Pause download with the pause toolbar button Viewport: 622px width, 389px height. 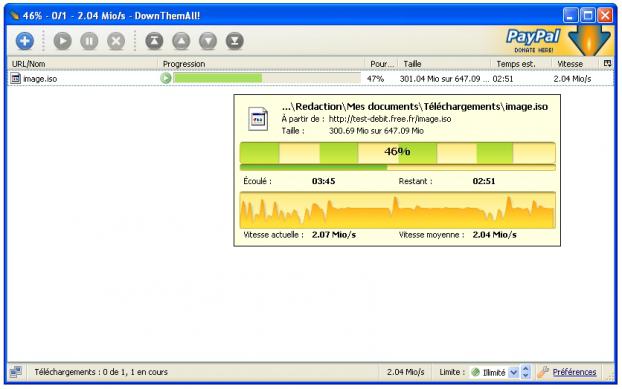pyautogui.click(x=89, y=41)
